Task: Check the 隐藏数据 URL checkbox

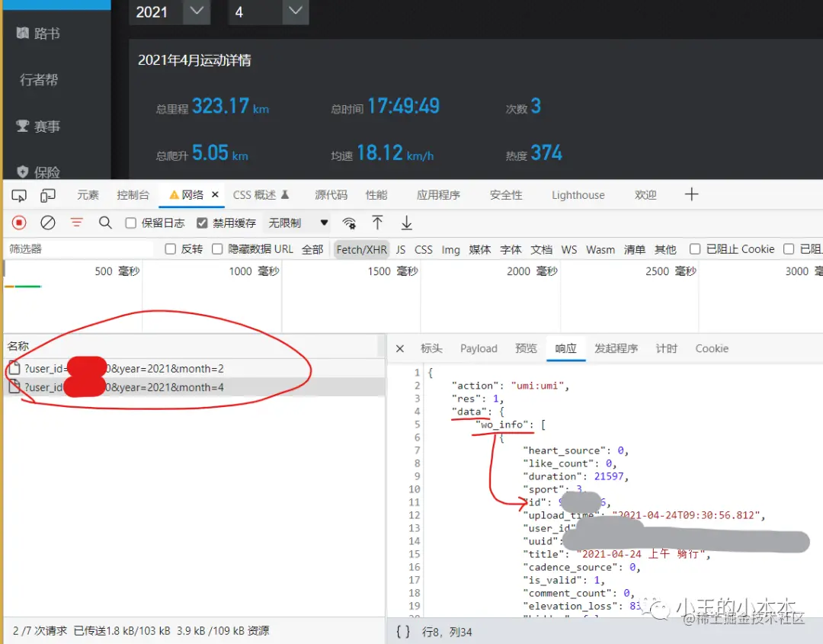Action: [216, 248]
